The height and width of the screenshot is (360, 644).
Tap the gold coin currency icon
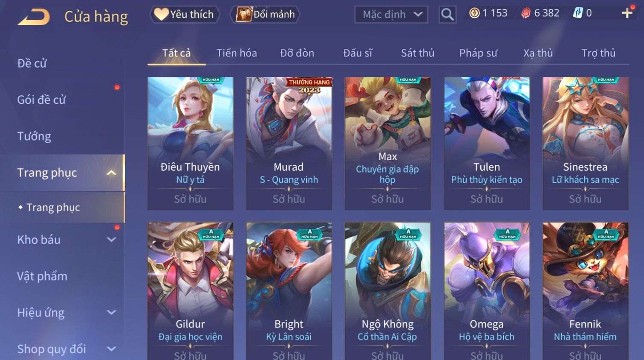pos(474,13)
